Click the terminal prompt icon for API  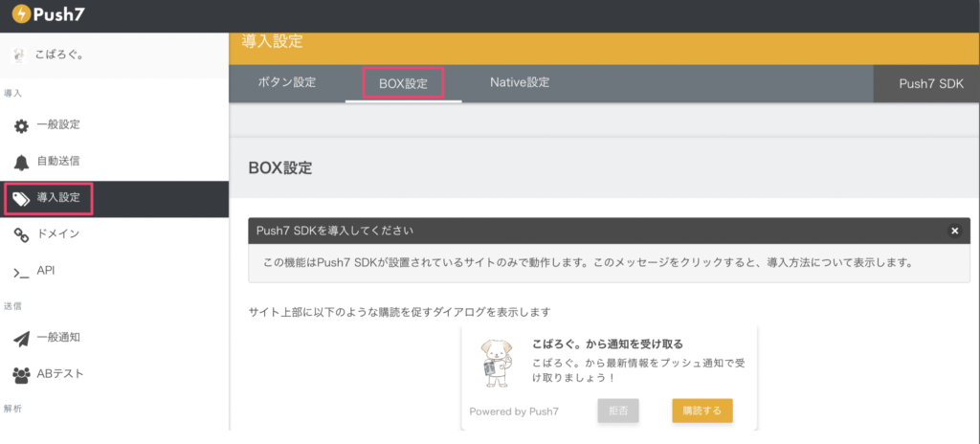21,272
